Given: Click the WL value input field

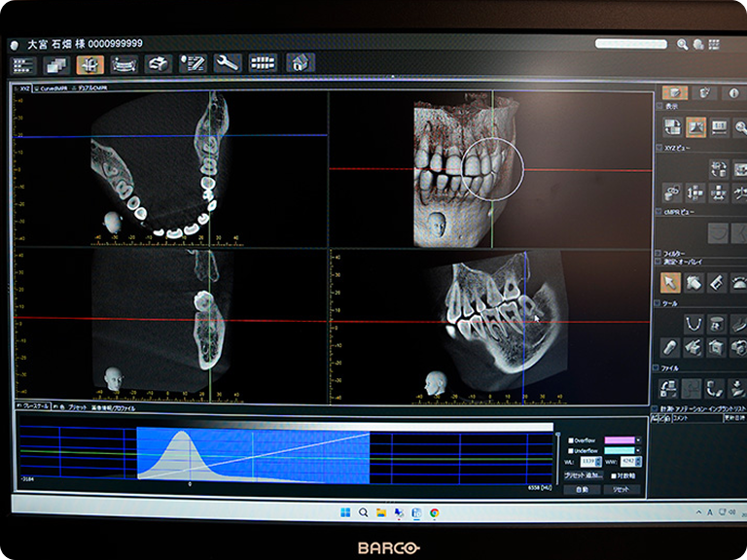Looking at the screenshot, I should pos(587,463).
